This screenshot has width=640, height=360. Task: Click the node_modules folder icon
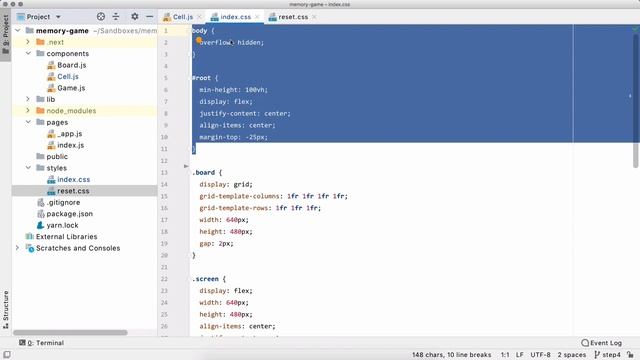pos(40,111)
